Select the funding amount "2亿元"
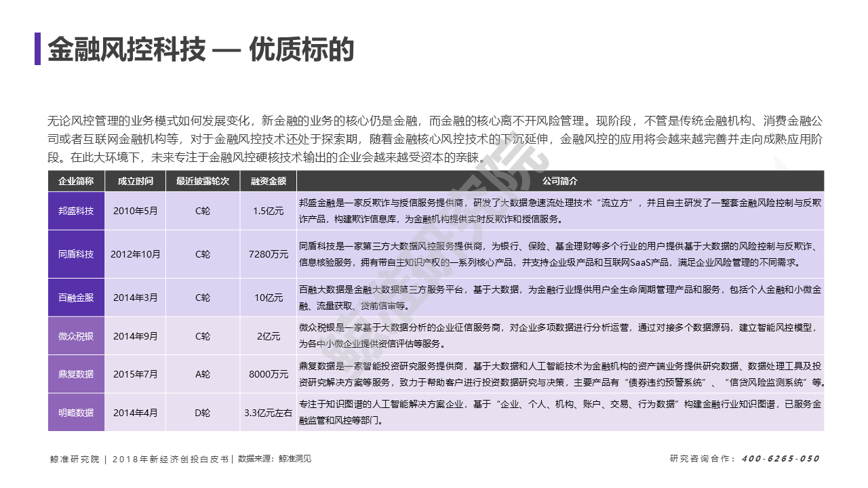 tap(268, 335)
